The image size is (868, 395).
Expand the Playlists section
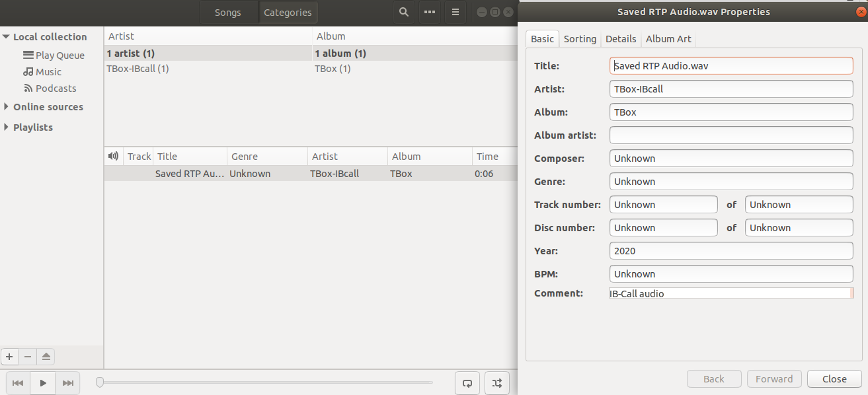(7, 127)
